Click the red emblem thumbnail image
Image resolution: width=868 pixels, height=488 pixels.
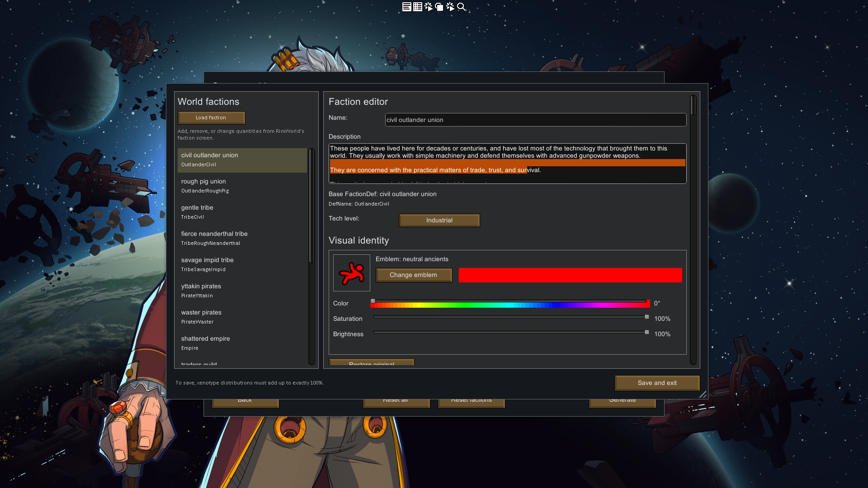point(352,273)
